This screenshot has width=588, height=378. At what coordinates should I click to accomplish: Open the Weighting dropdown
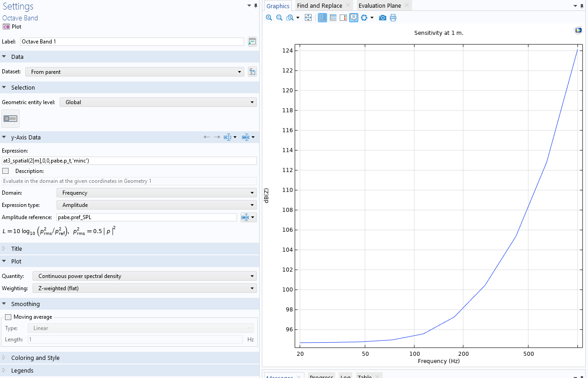click(145, 288)
